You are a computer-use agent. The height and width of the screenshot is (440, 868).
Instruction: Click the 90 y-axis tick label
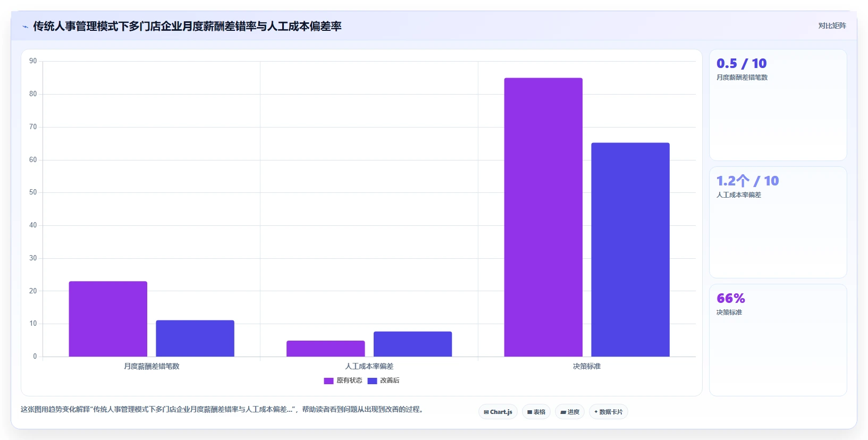(33, 61)
